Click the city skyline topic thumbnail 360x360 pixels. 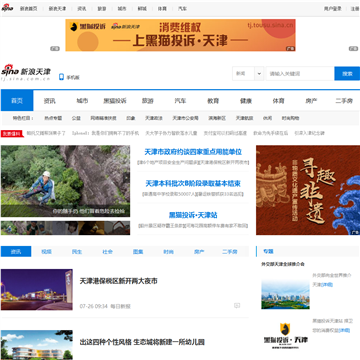click(285, 294)
